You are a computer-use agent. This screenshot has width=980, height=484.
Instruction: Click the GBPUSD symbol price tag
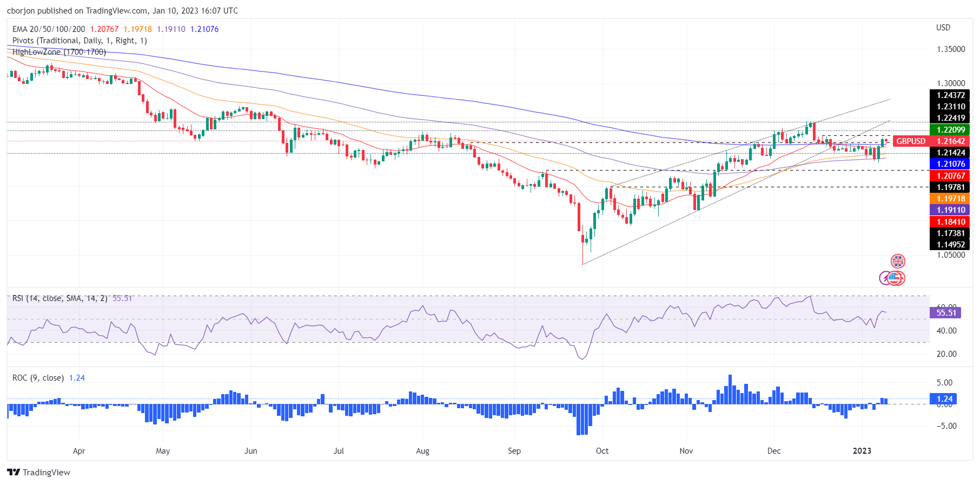tap(911, 141)
